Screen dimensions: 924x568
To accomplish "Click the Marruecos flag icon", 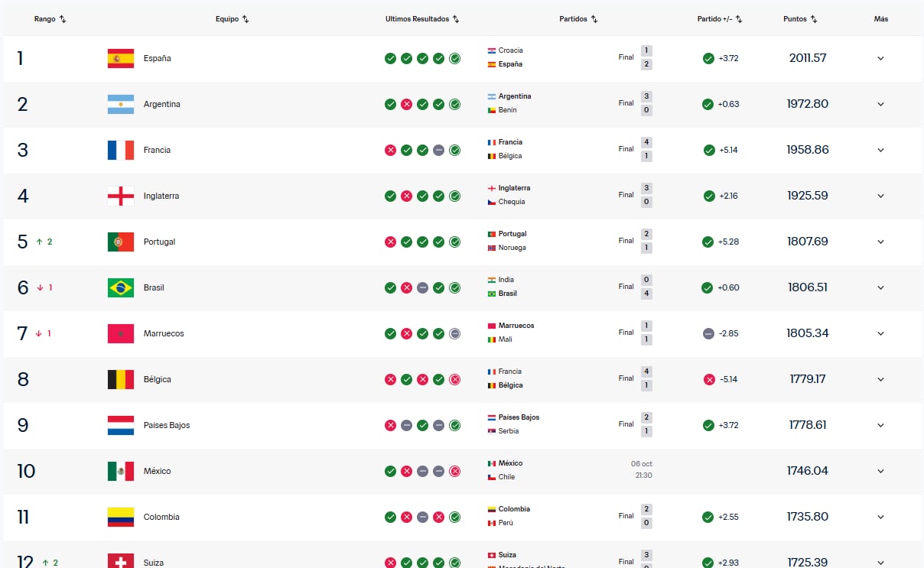I will [121, 333].
